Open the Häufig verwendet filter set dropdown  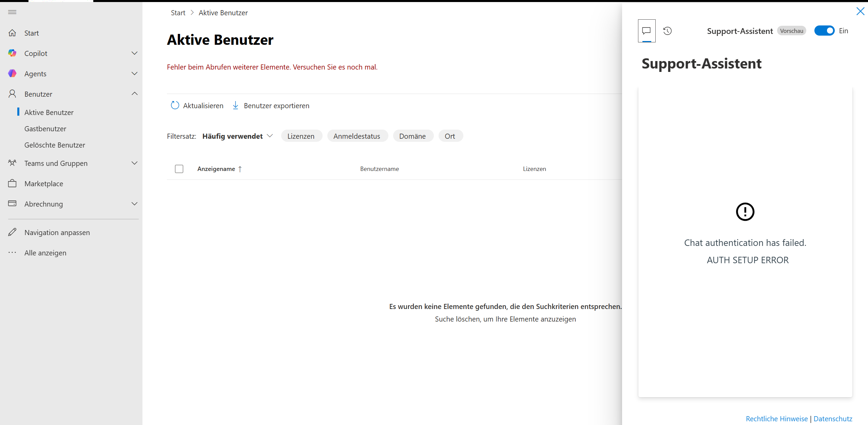point(237,136)
